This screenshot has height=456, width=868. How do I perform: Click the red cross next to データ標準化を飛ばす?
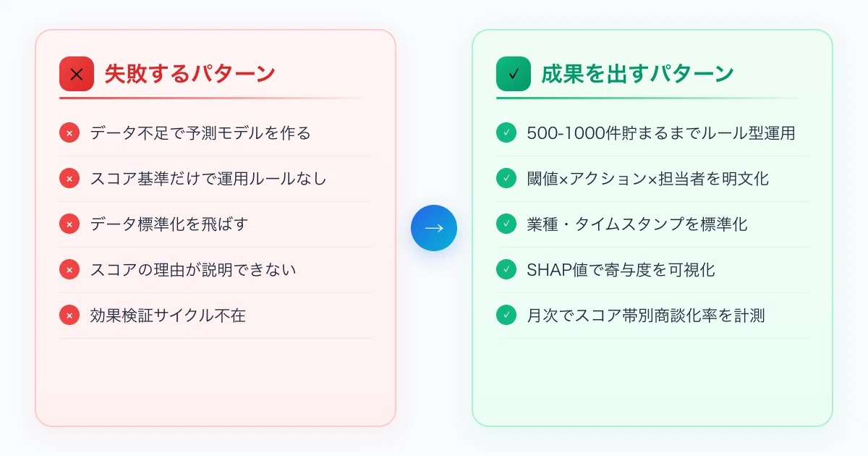pos(69,224)
